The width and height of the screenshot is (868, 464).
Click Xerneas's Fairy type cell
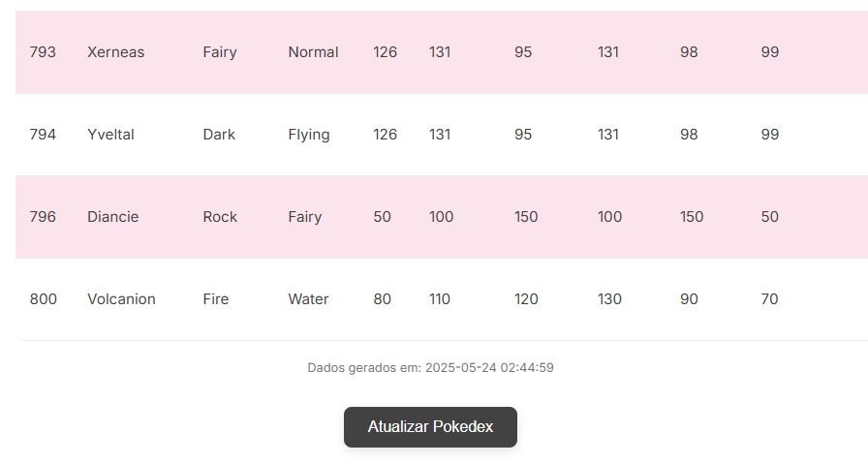[220, 52]
